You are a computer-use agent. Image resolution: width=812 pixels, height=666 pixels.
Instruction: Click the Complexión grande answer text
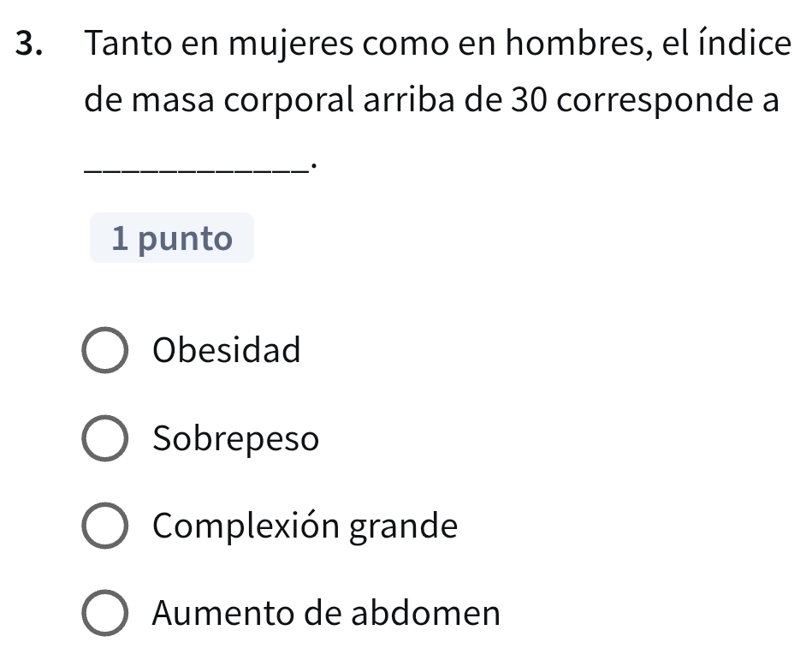[305, 527]
